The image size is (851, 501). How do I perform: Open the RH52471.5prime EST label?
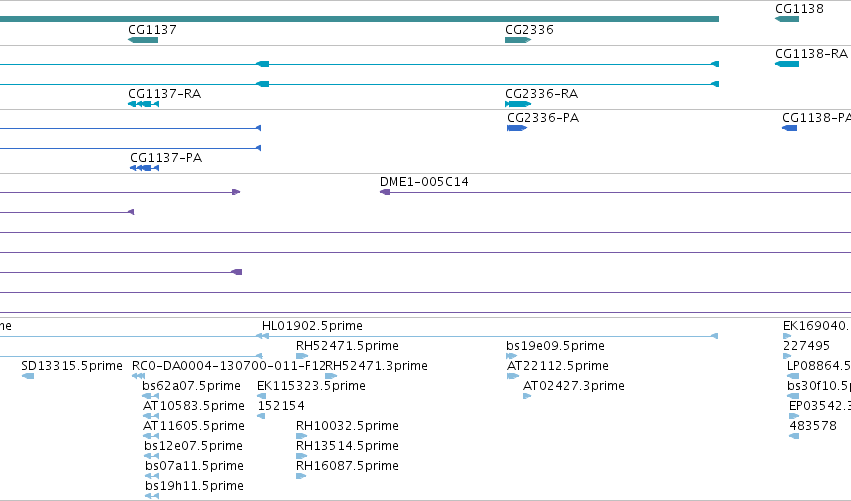[347, 346]
